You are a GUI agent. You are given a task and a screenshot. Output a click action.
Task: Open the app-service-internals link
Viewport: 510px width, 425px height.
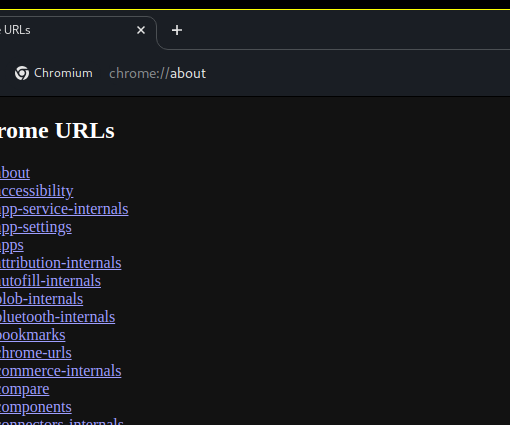click(x=64, y=209)
